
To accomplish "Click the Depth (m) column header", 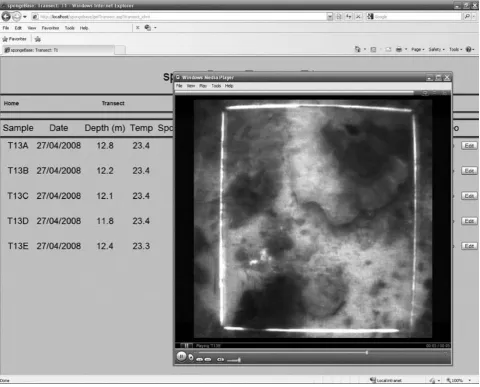I will [x=105, y=128].
